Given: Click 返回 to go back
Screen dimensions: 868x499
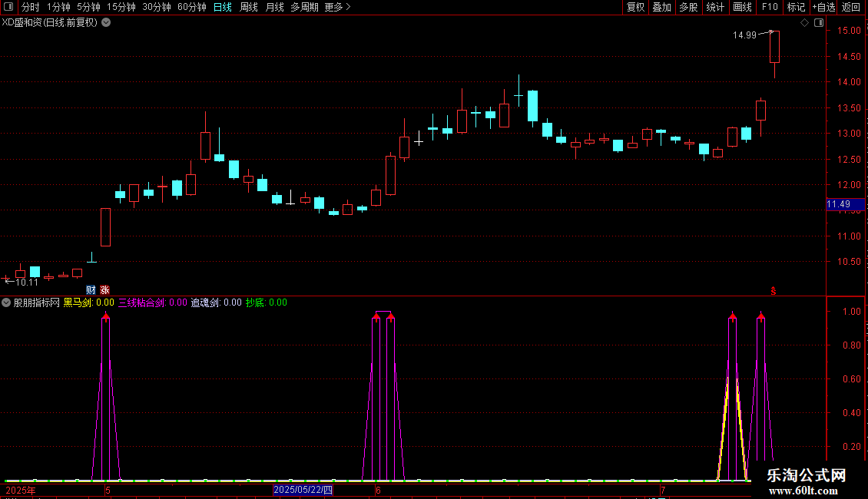Looking at the screenshot, I should coord(851,7).
